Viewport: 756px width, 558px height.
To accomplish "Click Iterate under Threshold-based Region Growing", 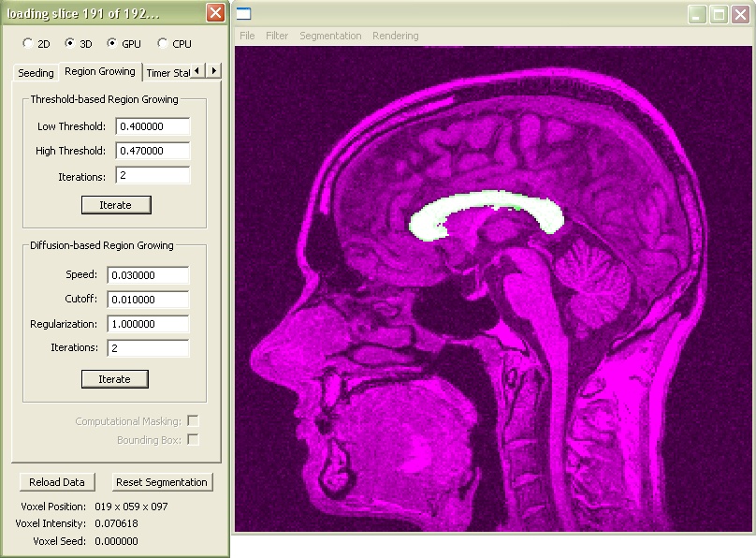I will [x=116, y=205].
